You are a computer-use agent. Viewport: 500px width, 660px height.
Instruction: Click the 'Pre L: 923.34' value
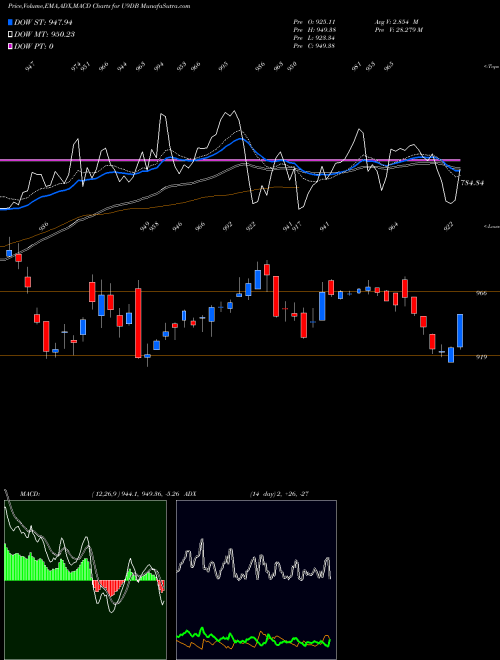(314, 38)
